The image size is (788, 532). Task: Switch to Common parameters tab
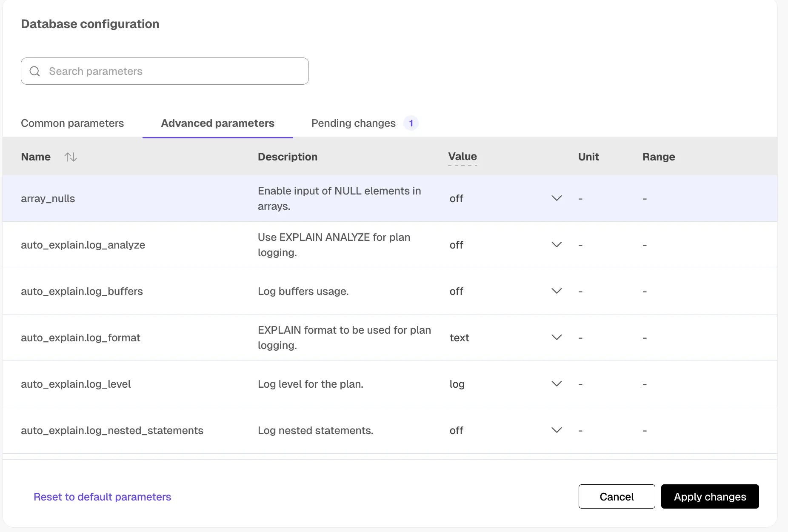pos(72,123)
